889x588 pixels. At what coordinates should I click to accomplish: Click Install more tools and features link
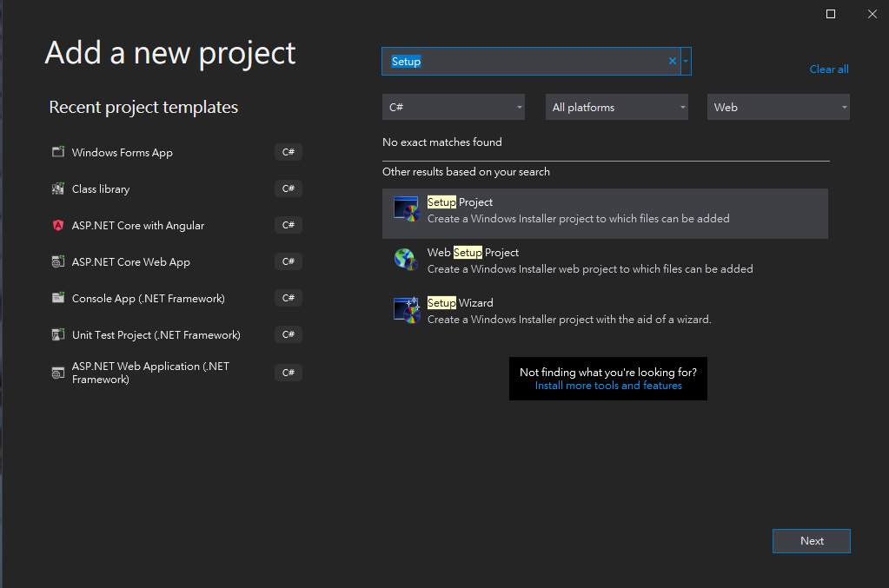[608, 386]
